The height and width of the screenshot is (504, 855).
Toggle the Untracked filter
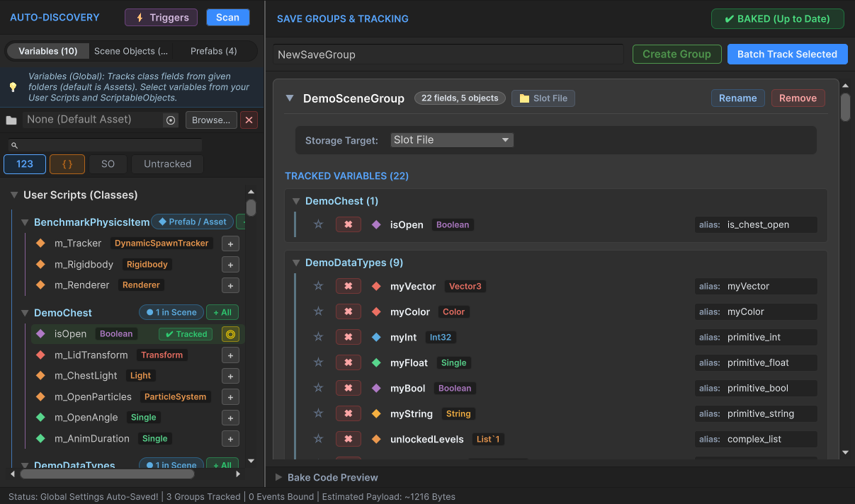[x=167, y=164]
